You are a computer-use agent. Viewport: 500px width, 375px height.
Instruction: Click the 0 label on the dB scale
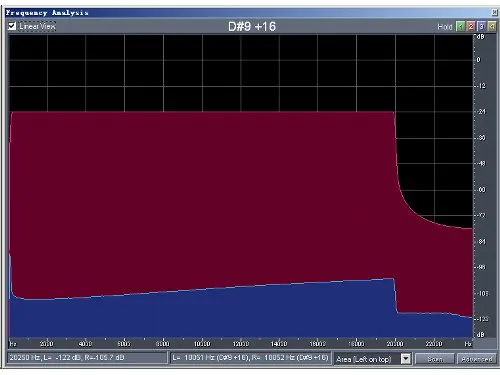point(479,60)
